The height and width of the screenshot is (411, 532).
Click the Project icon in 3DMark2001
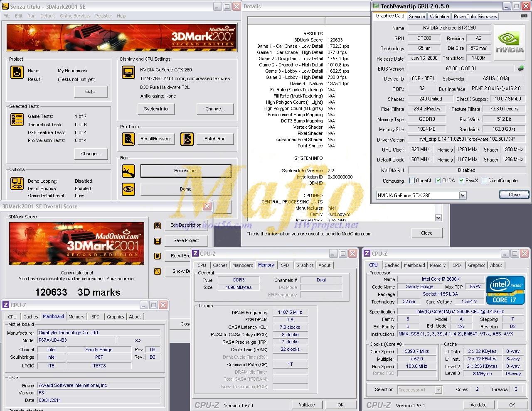click(17, 72)
